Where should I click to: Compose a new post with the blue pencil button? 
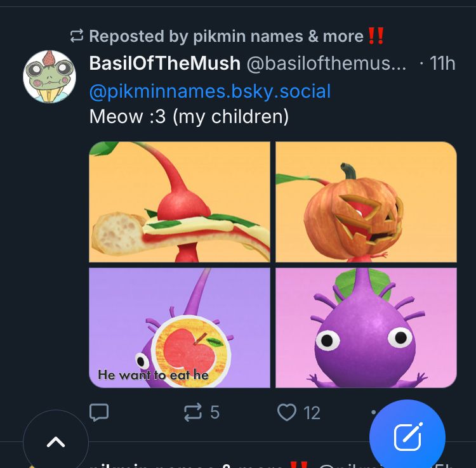[x=407, y=437]
